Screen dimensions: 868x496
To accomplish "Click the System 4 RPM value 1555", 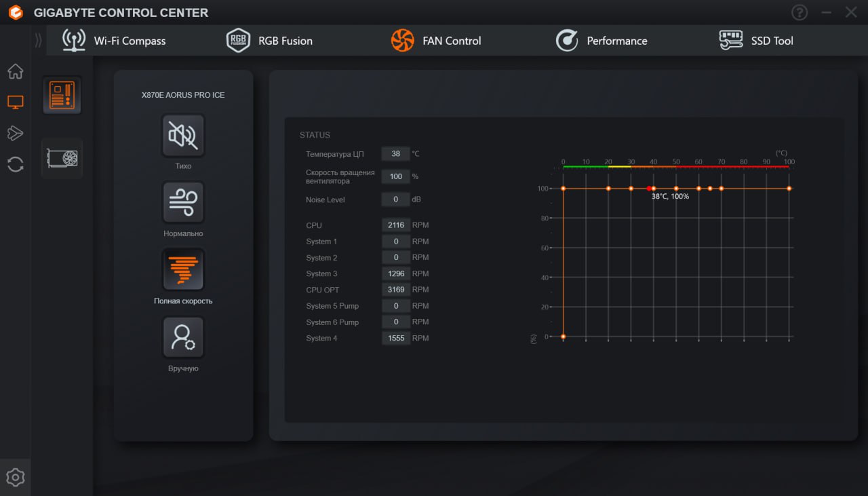I will [x=396, y=338].
